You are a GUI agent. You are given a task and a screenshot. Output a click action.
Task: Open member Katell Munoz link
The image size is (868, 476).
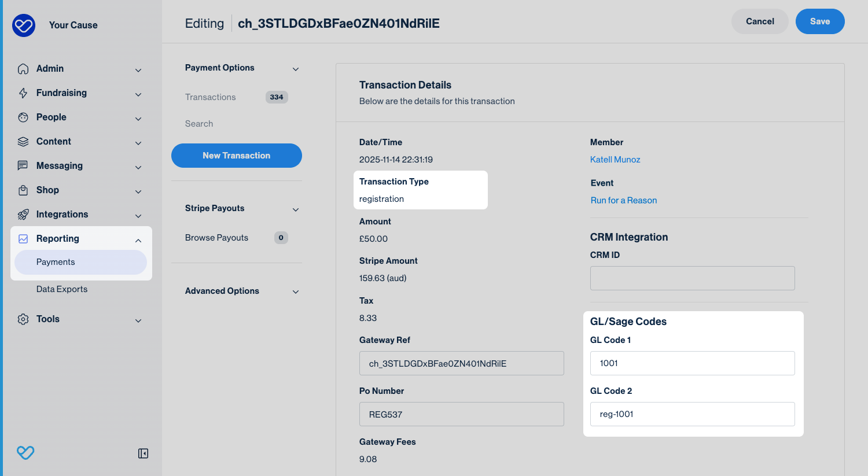coord(615,160)
